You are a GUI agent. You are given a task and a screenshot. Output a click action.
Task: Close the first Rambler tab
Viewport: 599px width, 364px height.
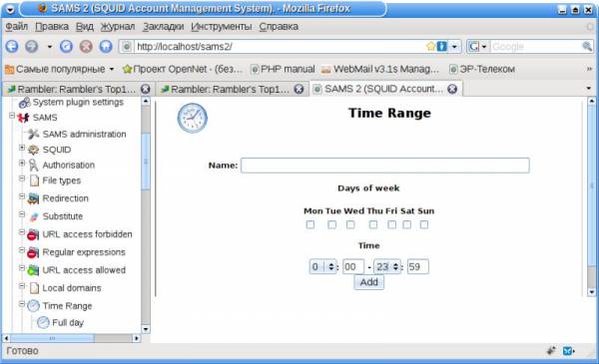coord(145,89)
